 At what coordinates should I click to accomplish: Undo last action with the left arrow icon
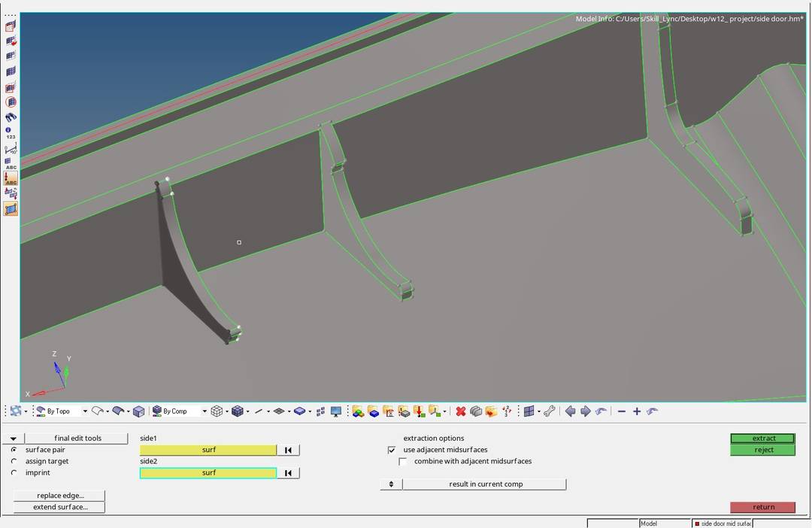tap(570, 411)
